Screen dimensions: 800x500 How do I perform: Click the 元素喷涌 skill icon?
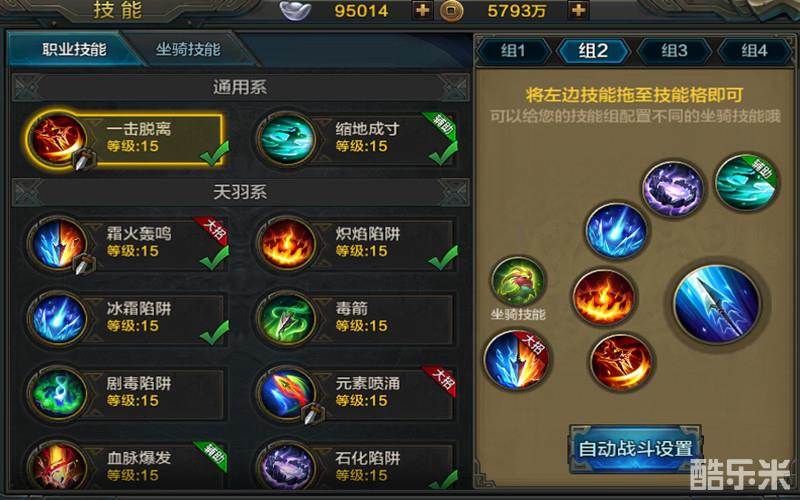(286, 393)
